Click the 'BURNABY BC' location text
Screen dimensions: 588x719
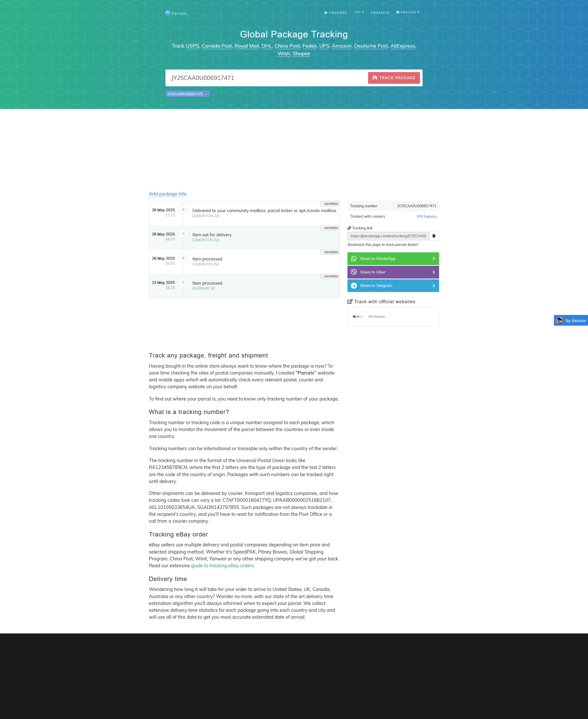(x=204, y=289)
